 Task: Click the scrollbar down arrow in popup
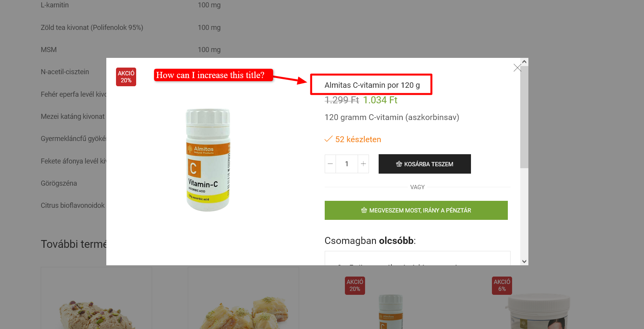(x=524, y=261)
